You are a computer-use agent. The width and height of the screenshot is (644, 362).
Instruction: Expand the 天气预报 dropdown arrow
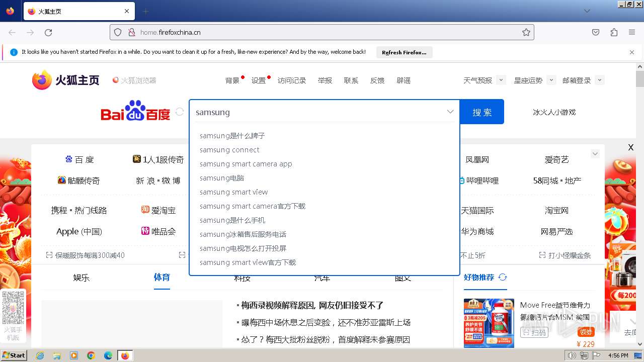[501, 80]
